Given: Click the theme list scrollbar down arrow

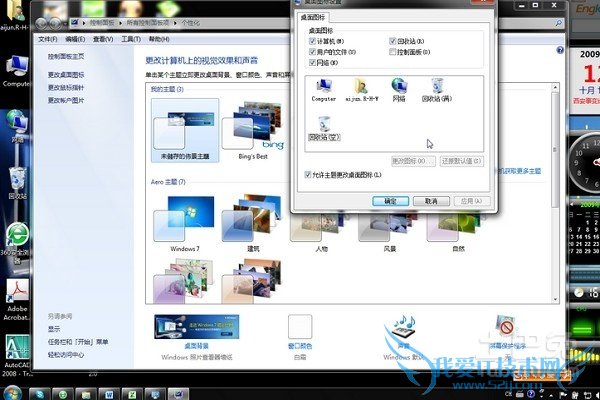Looking at the screenshot, I should [555, 300].
